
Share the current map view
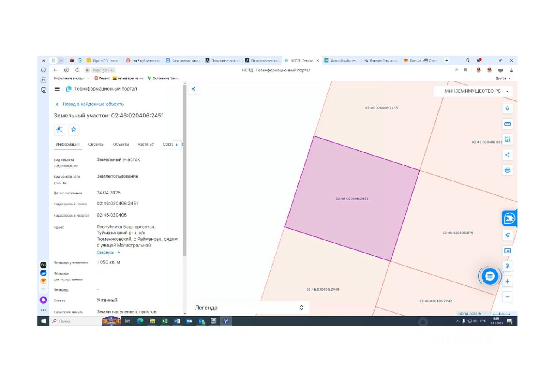tap(508, 155)
